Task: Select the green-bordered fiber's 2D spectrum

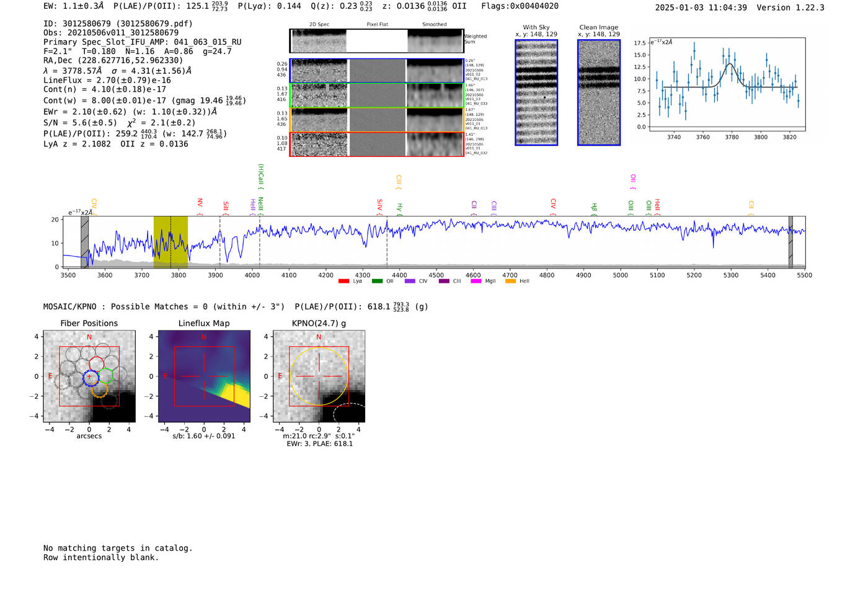Action: coord(319,96)
